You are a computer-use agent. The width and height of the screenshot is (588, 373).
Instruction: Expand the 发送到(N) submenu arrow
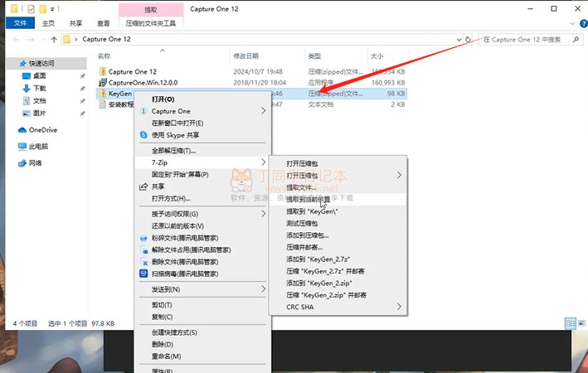(x=263, y=289)
